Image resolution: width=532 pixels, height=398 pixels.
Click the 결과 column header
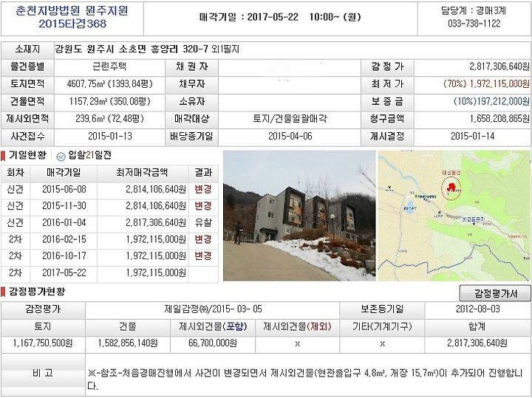coord(203,173)
